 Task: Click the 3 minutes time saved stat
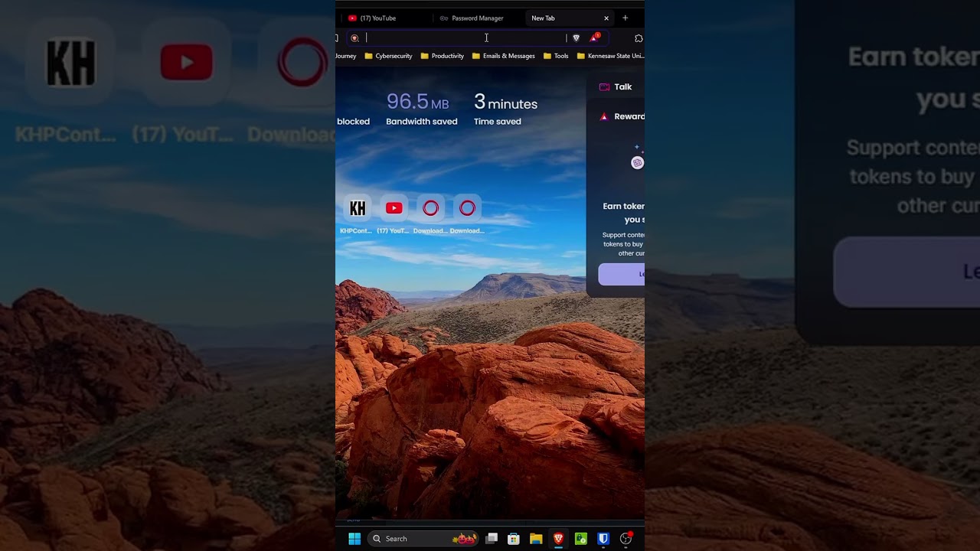point(505,109)
